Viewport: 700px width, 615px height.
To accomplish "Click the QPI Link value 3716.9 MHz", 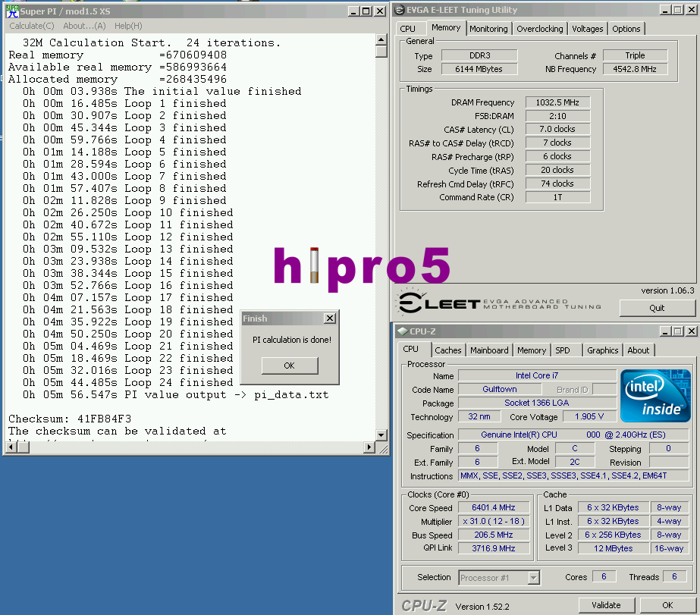I will 493,548.
